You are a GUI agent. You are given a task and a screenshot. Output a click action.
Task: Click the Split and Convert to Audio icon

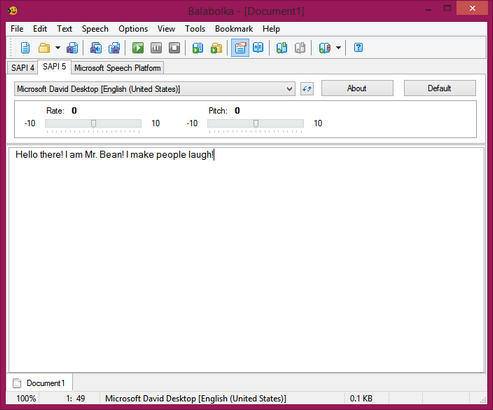114,48
